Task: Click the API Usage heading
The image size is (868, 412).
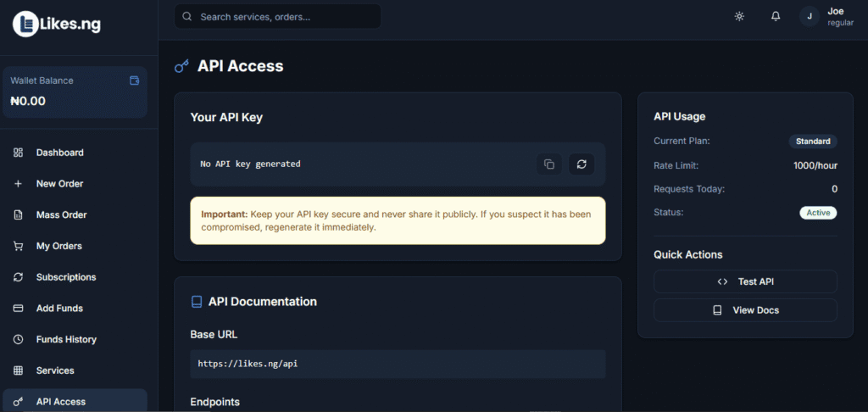Action: pos(680,117)
